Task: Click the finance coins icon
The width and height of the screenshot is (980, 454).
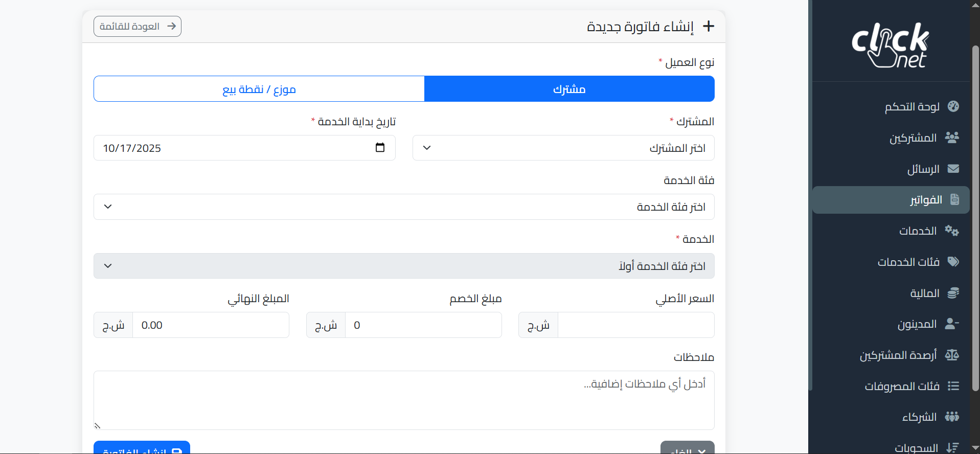Action: 953,293
